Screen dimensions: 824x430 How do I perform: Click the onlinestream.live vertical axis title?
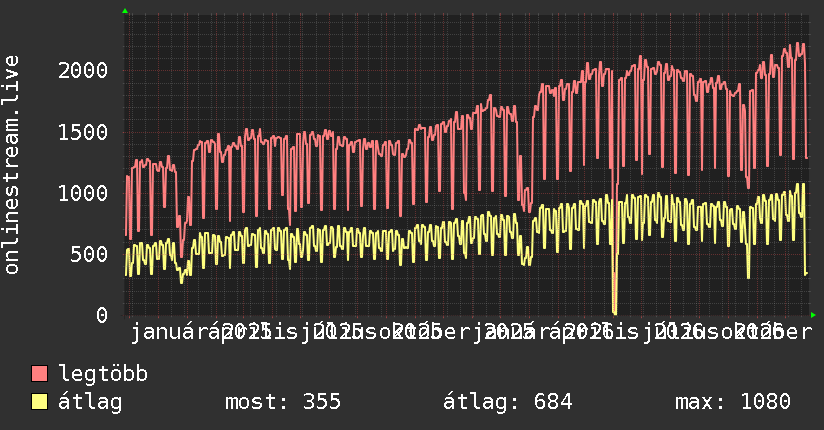[x=12, y=165]
